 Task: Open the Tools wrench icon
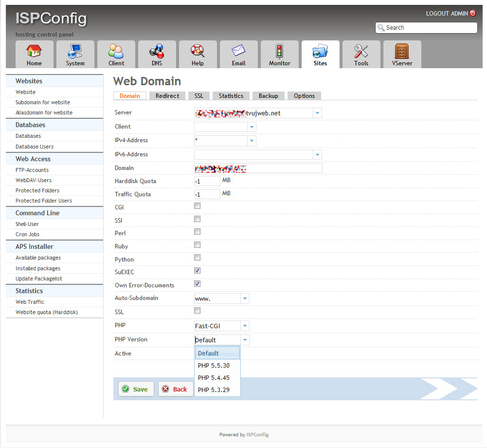coord(361,51)
